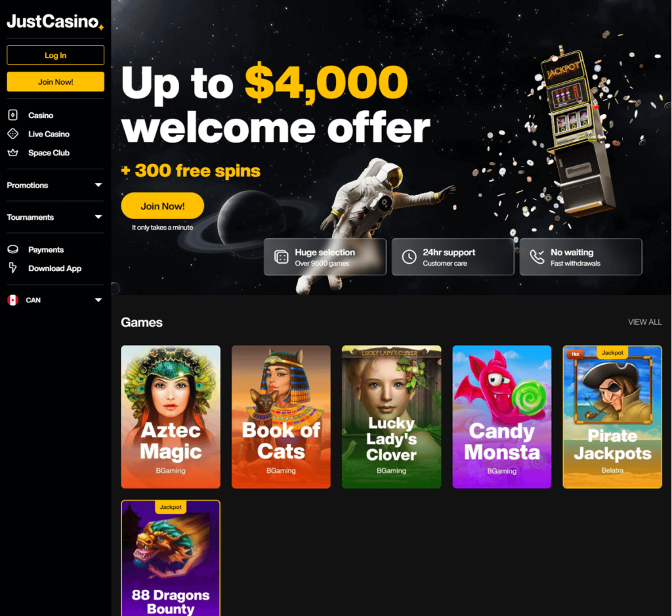Image resolution: width=672 pixels, height=616 pixels.
Task: Expand the Tournaments menu arrow
Action: click(98, 217)
